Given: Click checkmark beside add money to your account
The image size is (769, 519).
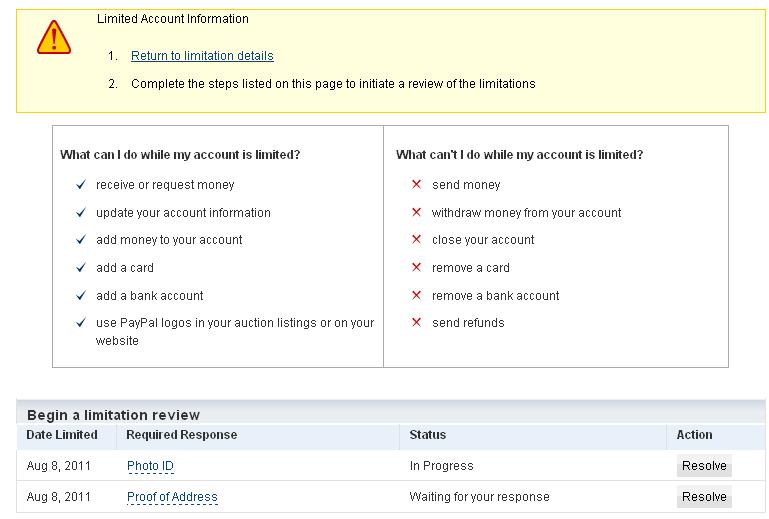Looking at the screenshot, I should pos(81,240).
